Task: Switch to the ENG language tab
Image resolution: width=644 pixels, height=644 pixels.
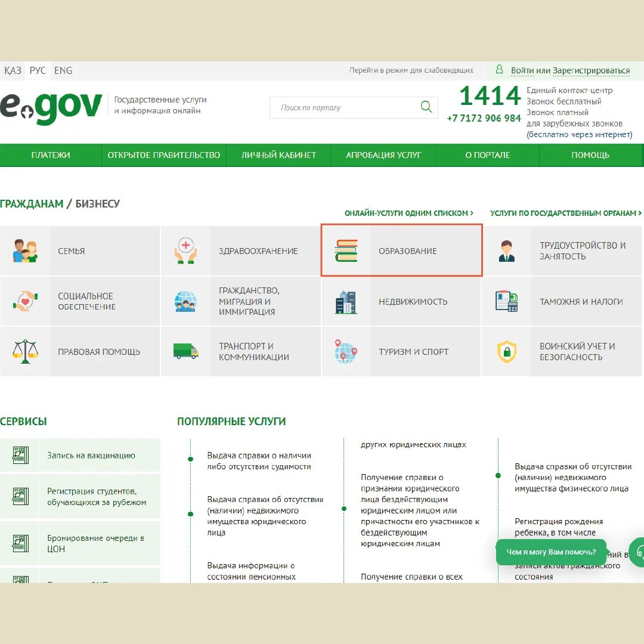Action: coord(63,70)
